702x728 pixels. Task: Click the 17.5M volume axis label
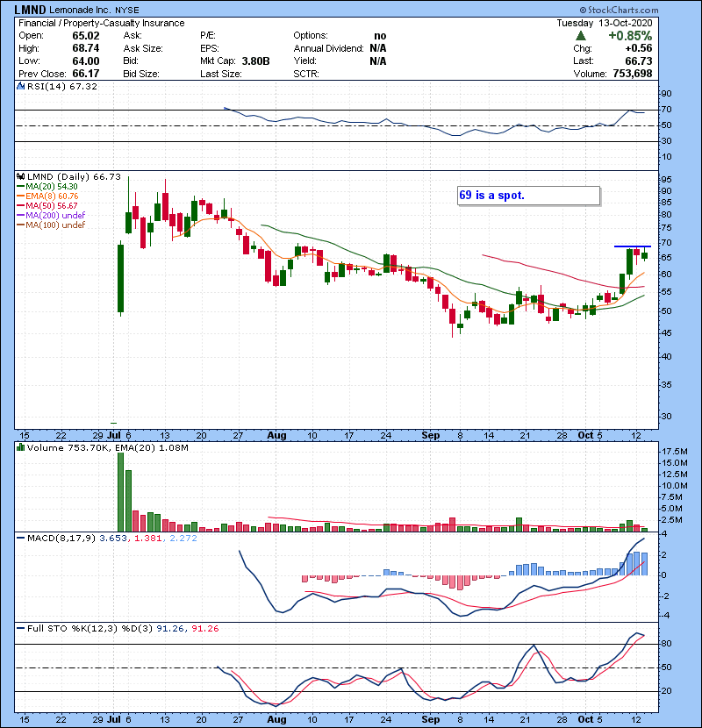click(674, 452)
